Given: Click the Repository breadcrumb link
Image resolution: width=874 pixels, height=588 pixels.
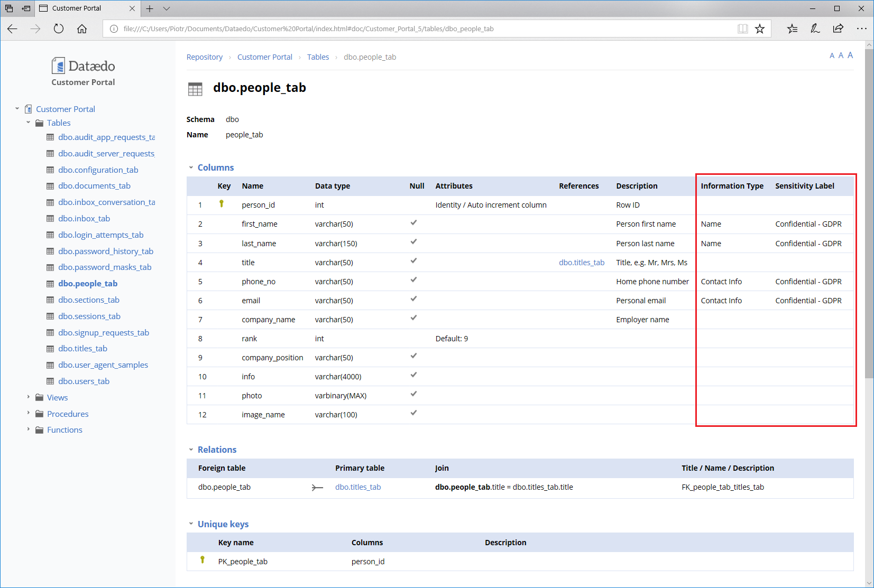Looking at the screenshot, I should point(204,57).
